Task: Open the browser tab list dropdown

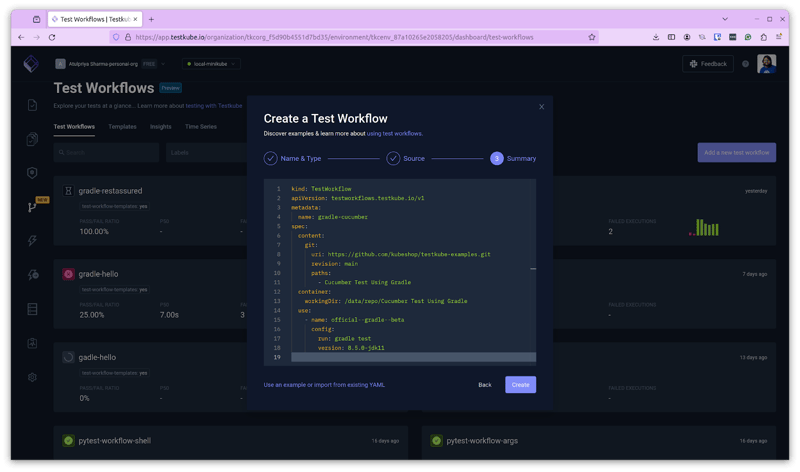Action: (x=724, y=19)
